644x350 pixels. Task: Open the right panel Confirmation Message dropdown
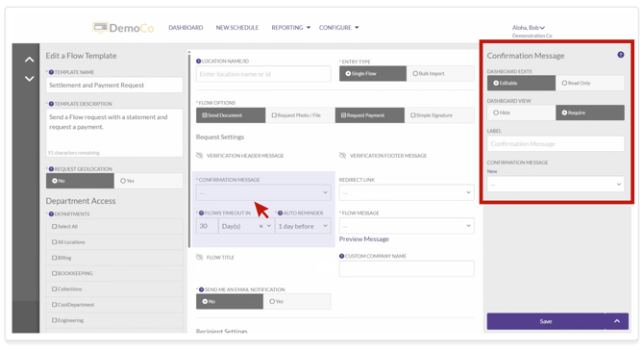tap(556, 184)
